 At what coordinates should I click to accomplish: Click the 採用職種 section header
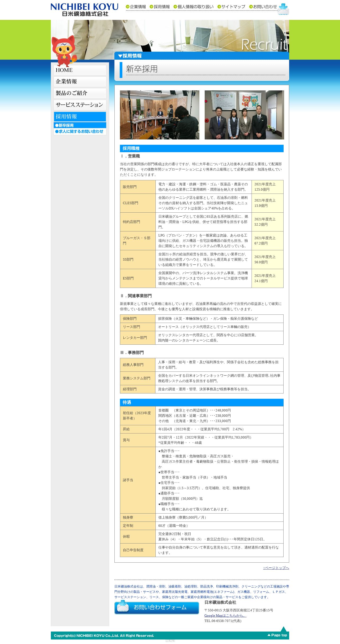pos(202,148)
